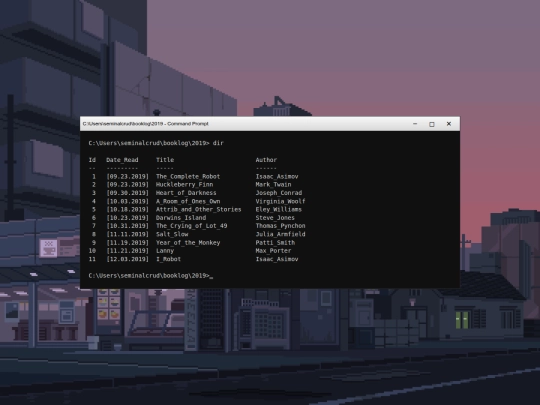Image resolution: width=540 pixels, height=405 pixels.
Task: Click the 'dir' command text
Action: pos(218,143)
